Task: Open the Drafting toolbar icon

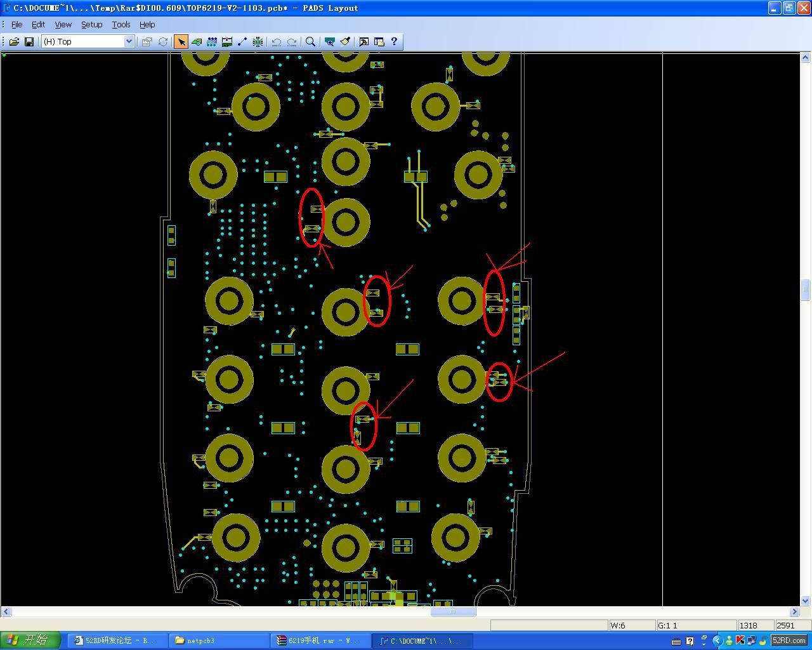Action: [x=197, y=42]
